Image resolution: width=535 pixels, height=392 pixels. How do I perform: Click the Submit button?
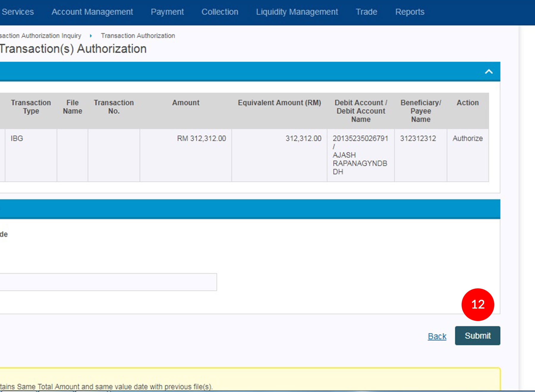(477, 336)
